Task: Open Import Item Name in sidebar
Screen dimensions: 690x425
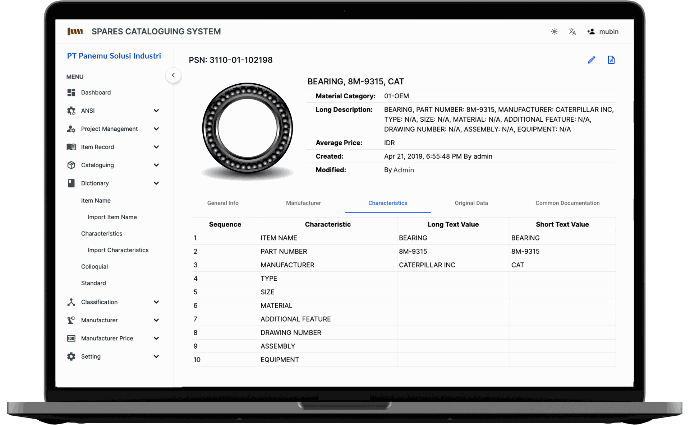Action: tap(112, 217)
